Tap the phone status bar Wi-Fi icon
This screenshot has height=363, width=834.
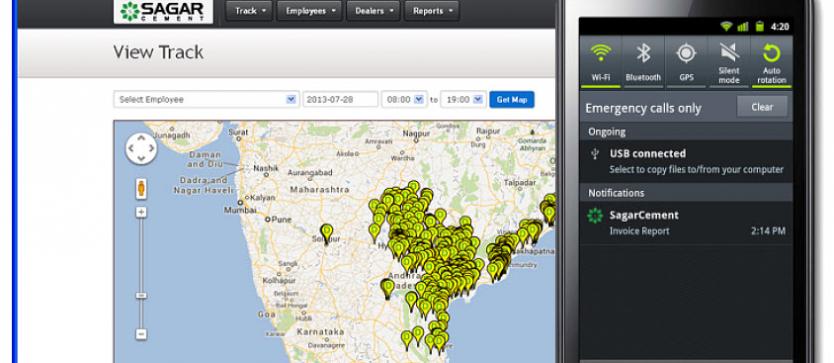[x=727, y=27]
